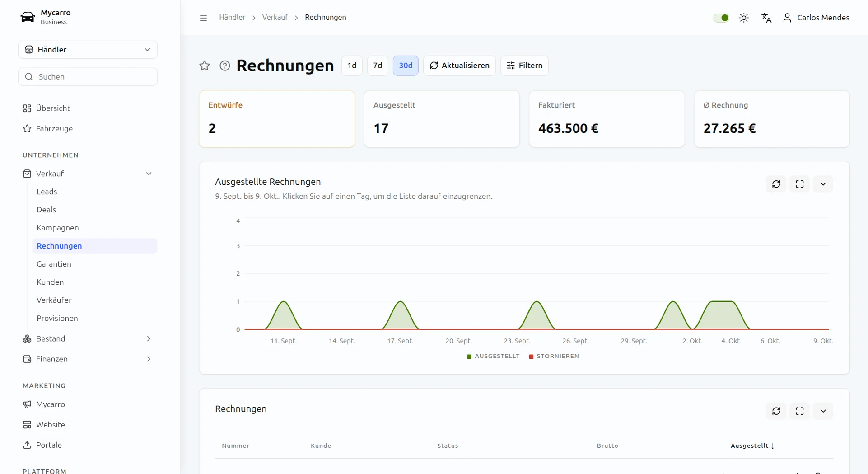
Task: Refresh the Rechnungen table panel
Action: click(776, 411)
